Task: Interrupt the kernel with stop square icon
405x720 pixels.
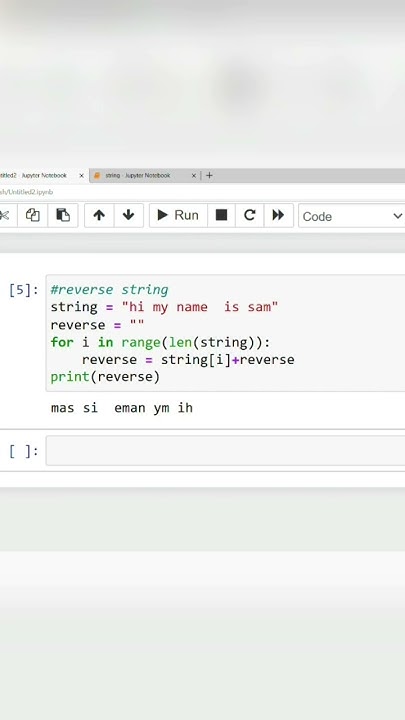Action: point(221,215)
